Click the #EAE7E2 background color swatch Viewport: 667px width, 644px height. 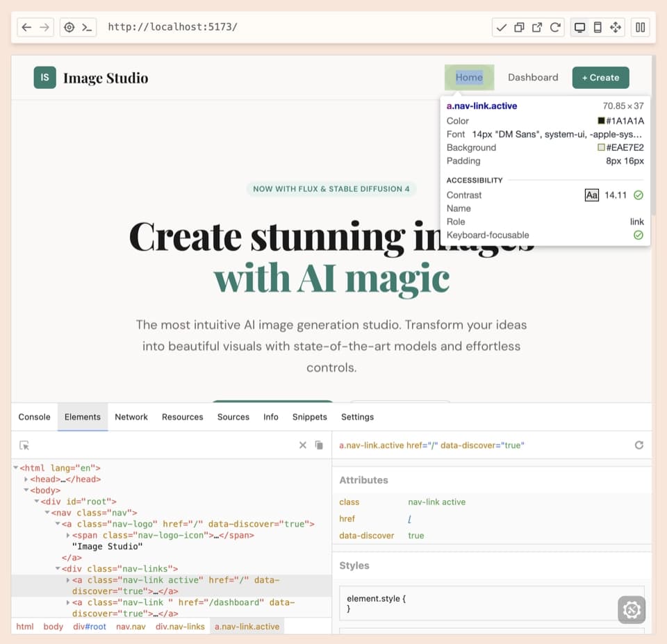coord(602,147)
